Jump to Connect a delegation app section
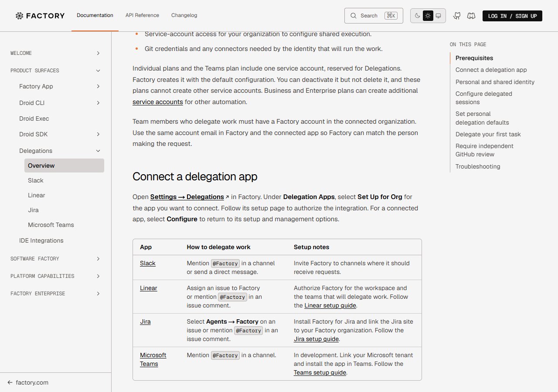Image resolution: width=558 pixels, height=392 pixels. (x=491, y=70)
